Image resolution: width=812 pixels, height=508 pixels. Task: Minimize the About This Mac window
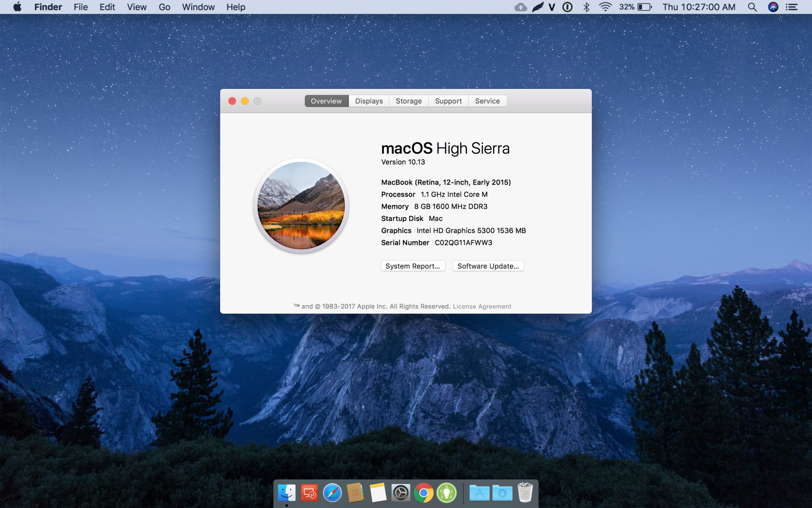(x=245, y=101)
